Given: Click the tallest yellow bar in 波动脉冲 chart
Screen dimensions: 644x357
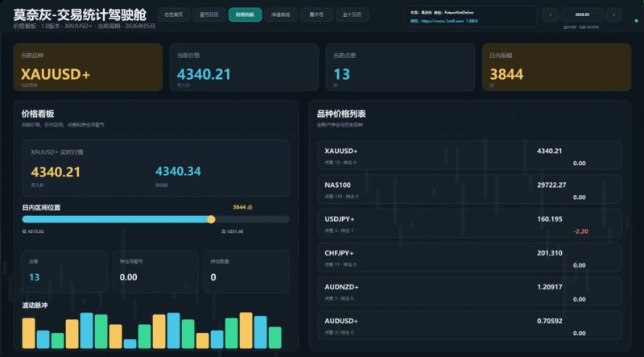Looking at the screenshot, I should [246, 330].
